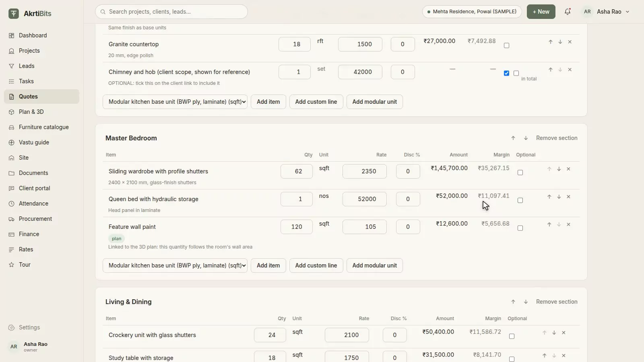Screen dimensions: 644x362
Task: Remove the Sliding wardrobe line
Action: point(569,169)
